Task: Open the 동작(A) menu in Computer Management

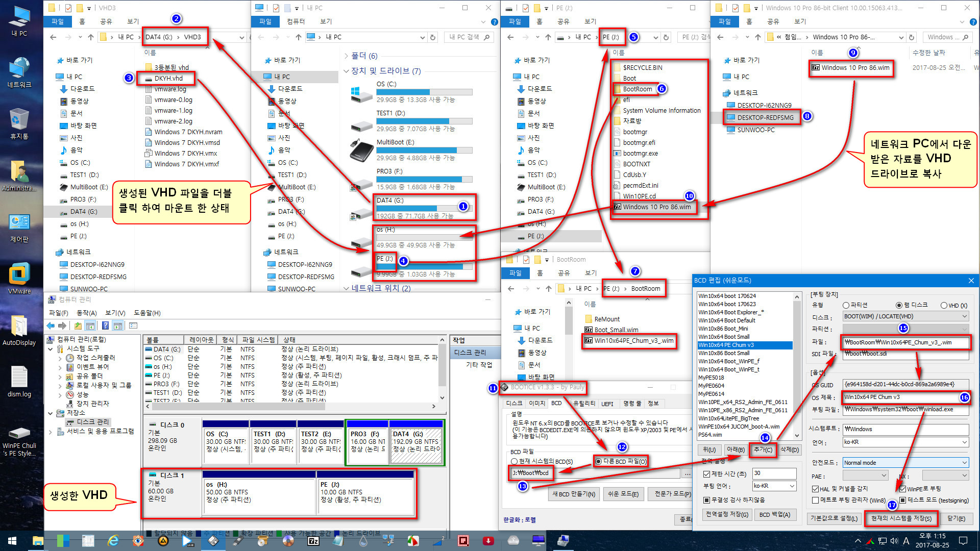Action: pyautogui.click(x=86, y=313)
